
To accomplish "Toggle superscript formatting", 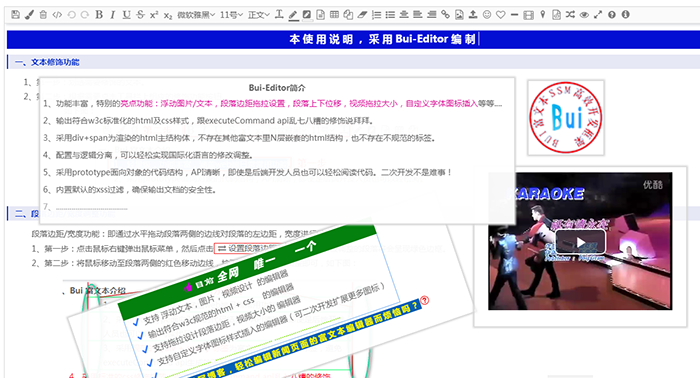I will (x=154, y=15).
